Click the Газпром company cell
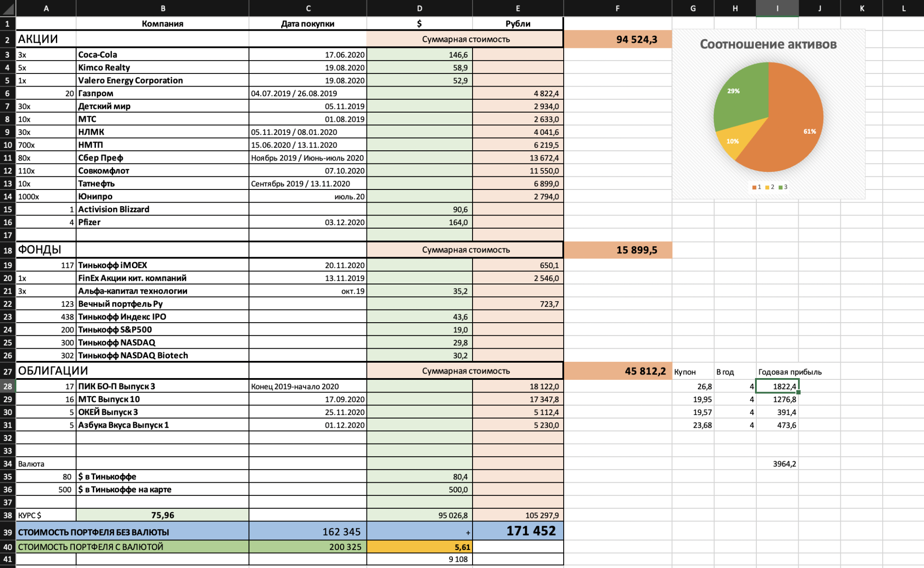924x568 pixels. pos(162,93)
